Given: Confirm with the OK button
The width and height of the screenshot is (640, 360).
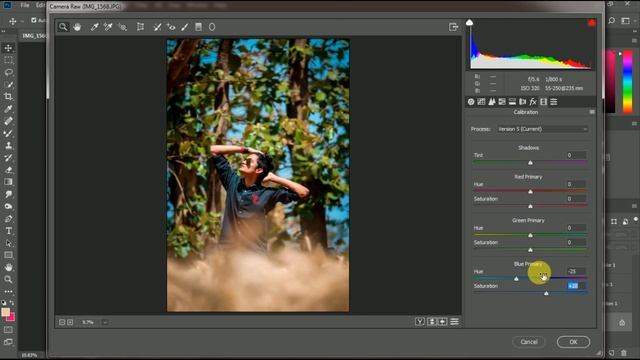Looking at the screenshot, I should click(x=573, y=342).
